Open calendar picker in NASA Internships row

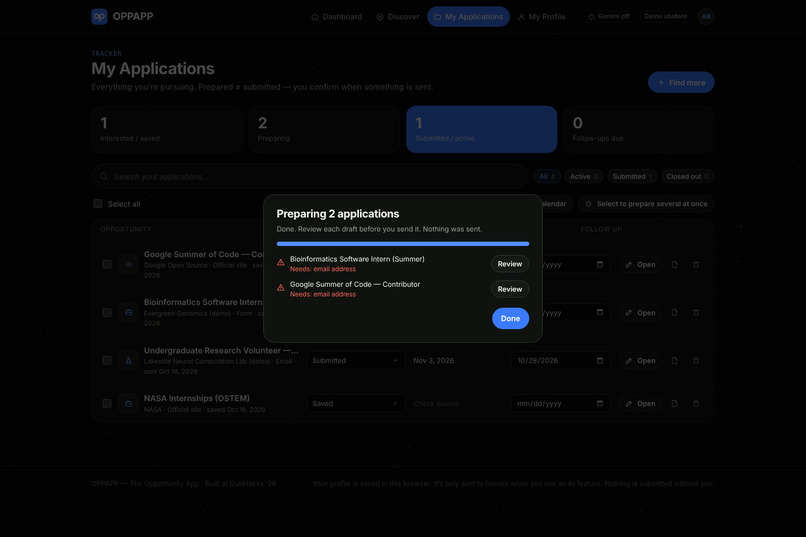[599, 403]
